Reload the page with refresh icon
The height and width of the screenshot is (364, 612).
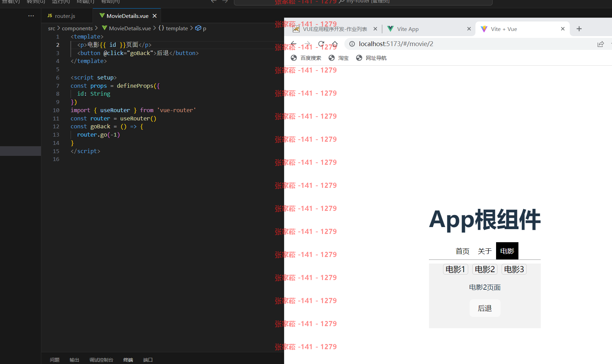pyautogui.click(x=321, y=44)
